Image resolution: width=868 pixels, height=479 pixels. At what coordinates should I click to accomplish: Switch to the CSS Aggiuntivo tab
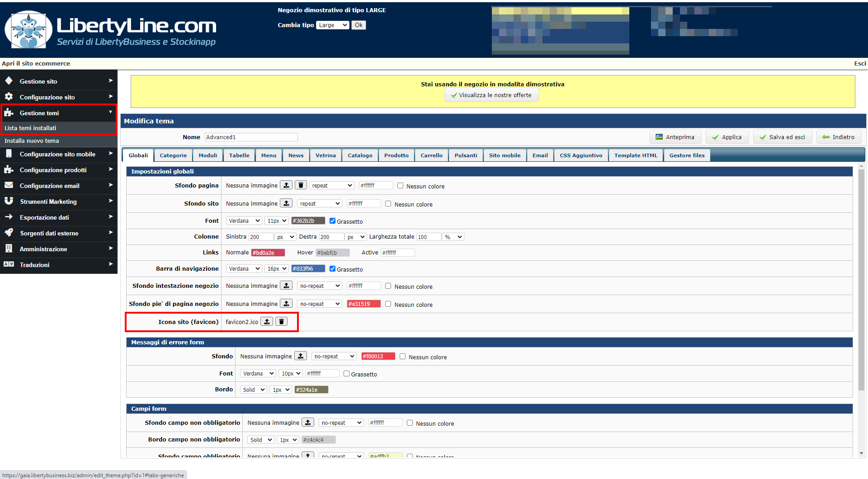click(581, 155)
